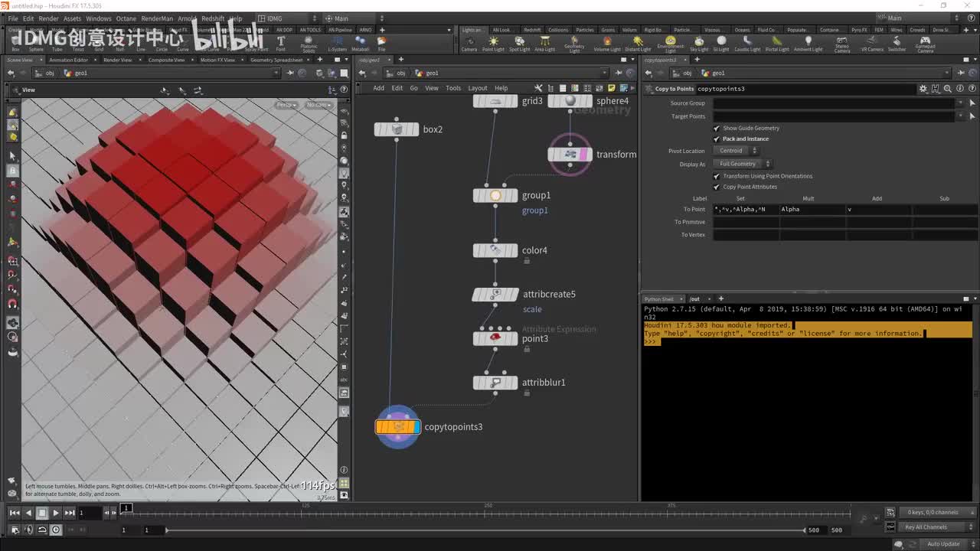The height and width of the screenshot is (551, 980).
Task: Click the node name field copytopoints3
Action: [x=806, y=89]
